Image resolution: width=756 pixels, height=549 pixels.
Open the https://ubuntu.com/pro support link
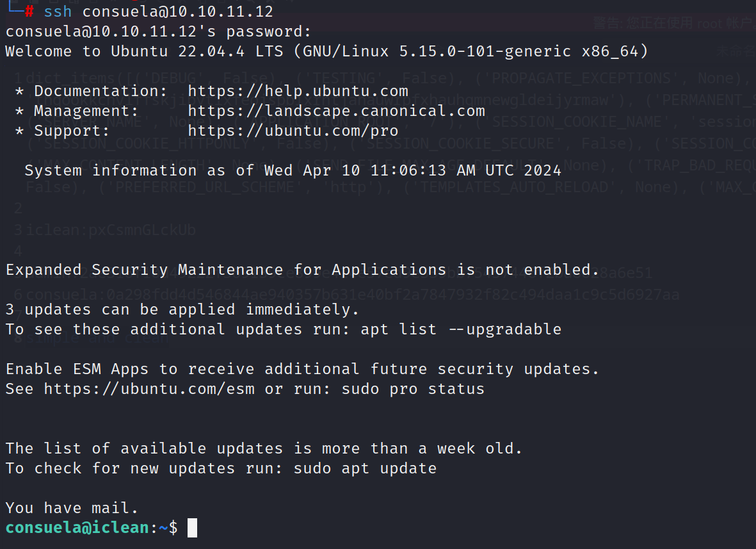(x=293, y=131)
